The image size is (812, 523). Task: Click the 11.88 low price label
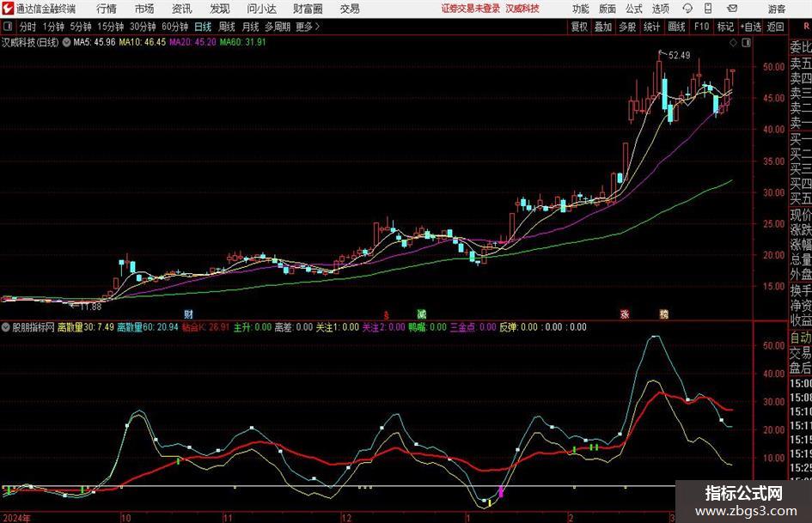90,307
